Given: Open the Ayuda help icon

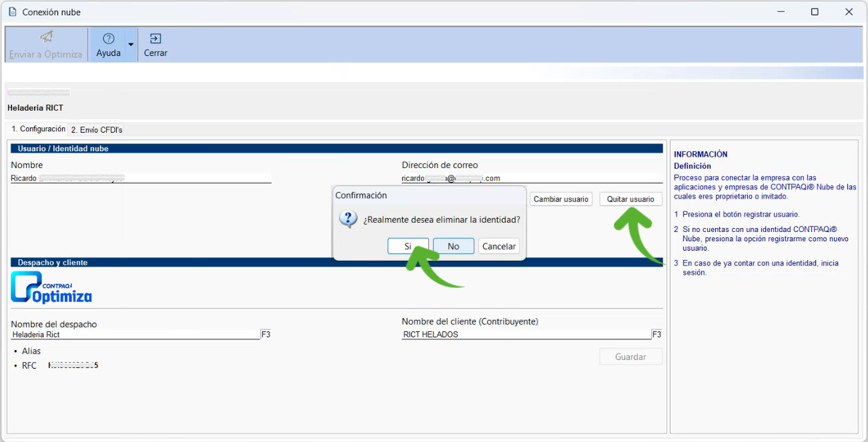Looking at the screenshot, I should pos(108,39).
